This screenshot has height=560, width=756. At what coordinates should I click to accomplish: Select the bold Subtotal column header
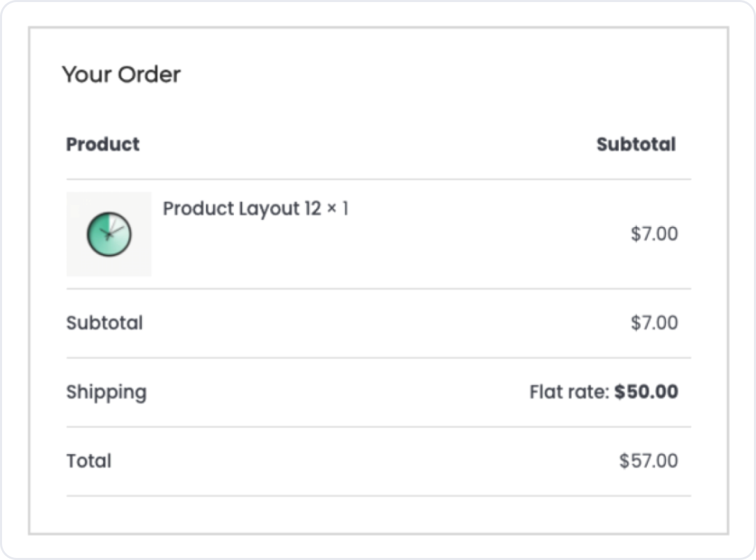[x=636, y=144]
